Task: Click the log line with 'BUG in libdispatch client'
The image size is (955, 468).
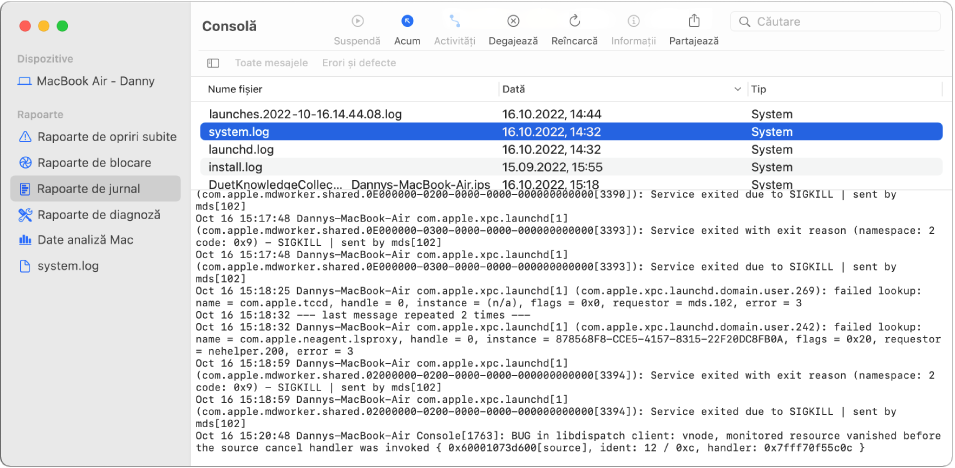Action: click(568, 442)
